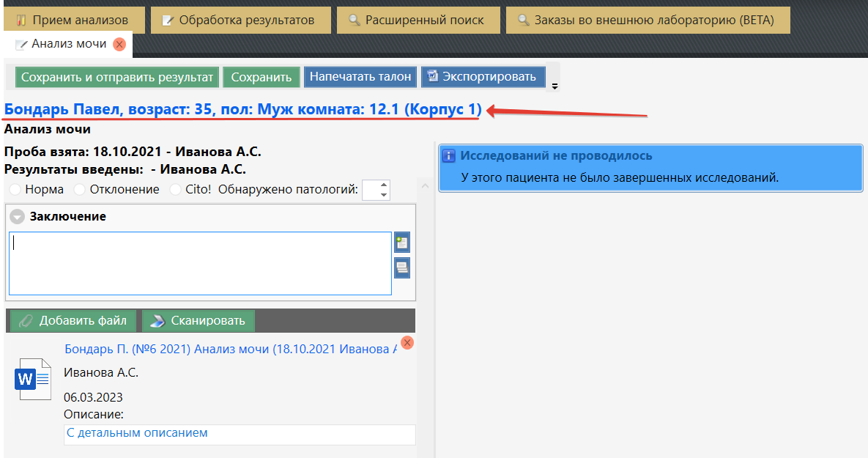The height and width of the screenshot is (458, 868).
Task: Switch to Обработка результатов tab
Action: [240, 20]
